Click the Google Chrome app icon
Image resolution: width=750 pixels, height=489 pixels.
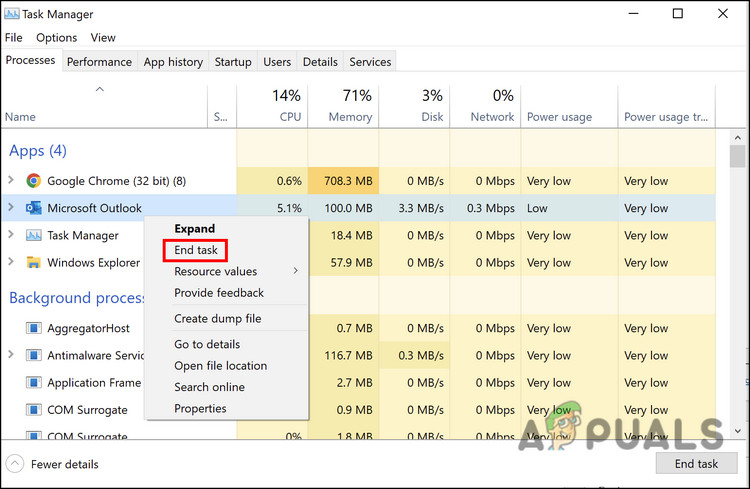[x=33, y=181]
